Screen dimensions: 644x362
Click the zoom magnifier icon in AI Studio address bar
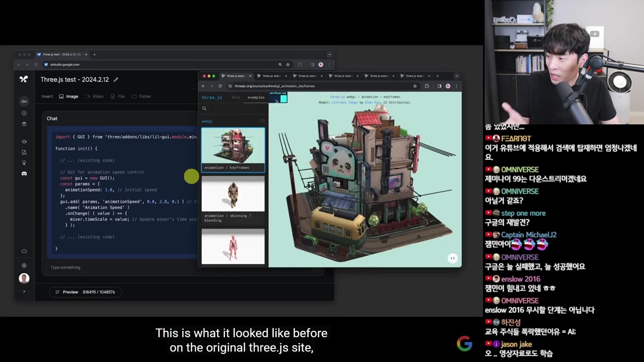coord(280,64)
